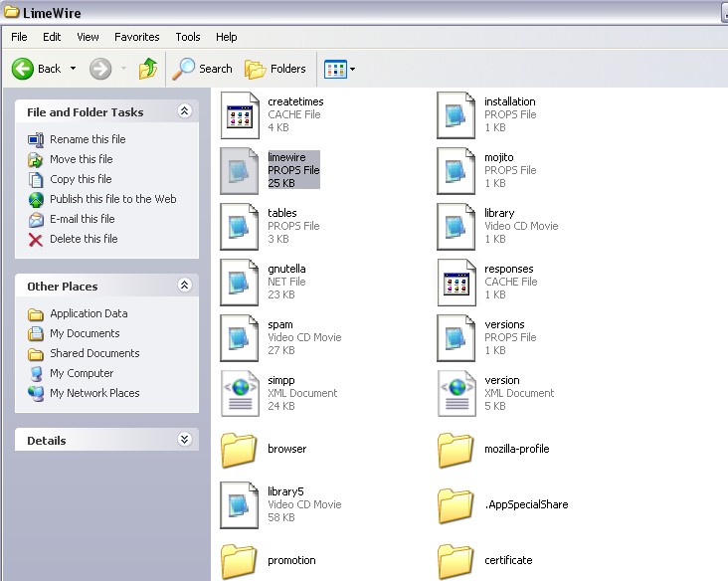Screen dimensions: 728x581
Task: Select the versions PROPS file icon
Action: pyautogui.click(x=456, y=338)
